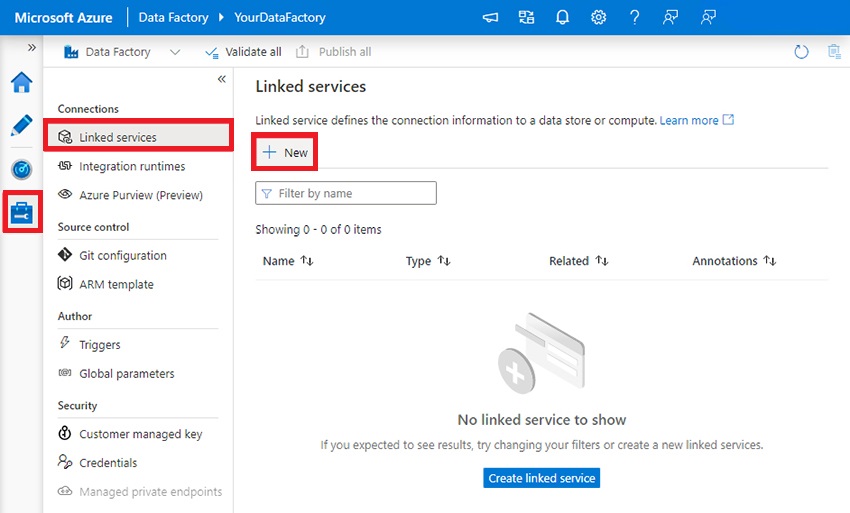Open the settings gear icon
Screen dimensions: 850x513
point(598,17)
